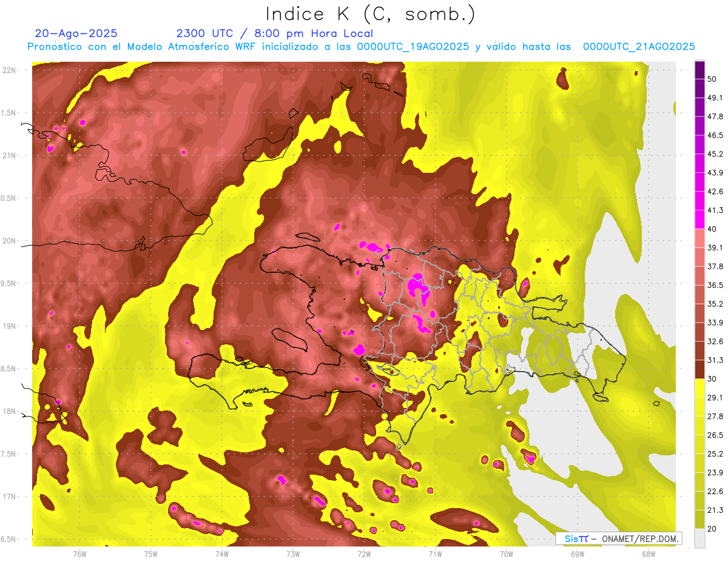Click the longitude label "76W"
Screen dimensions: 728x562
point(79,554)
